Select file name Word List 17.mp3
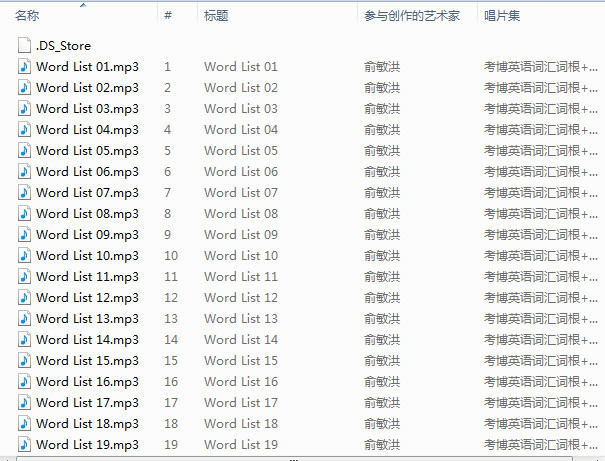This screenshot has height=461, width=605. (x=87, y=402)
